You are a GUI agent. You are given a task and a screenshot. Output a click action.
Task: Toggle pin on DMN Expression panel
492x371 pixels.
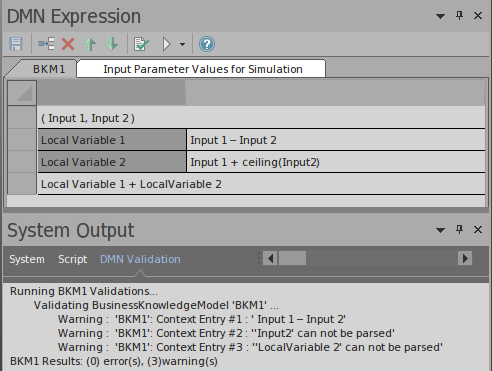click(x=459, y=15)
